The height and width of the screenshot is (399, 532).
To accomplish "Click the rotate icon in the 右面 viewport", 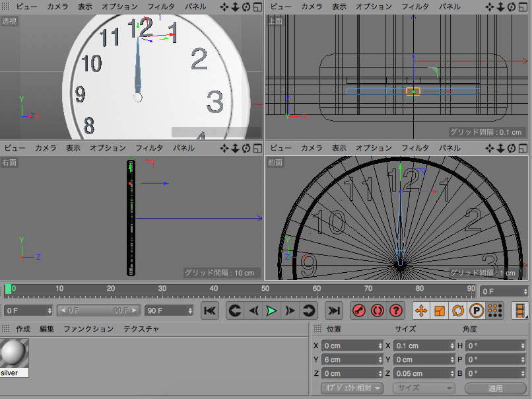I will 246,149.
